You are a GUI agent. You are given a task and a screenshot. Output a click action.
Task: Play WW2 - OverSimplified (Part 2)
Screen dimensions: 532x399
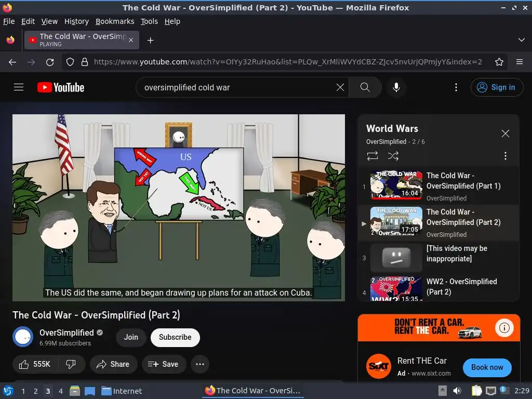pyautogui.click(x=438, y=288)
